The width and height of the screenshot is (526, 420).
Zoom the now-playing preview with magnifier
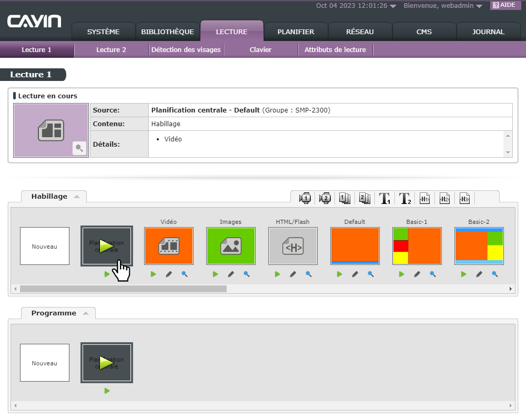point(79,148)
